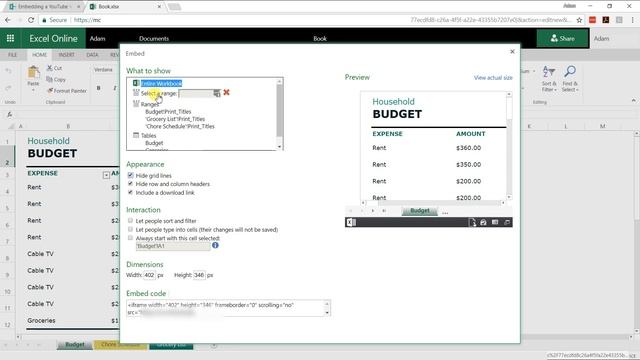Click View actual size link

click(493, 78)
